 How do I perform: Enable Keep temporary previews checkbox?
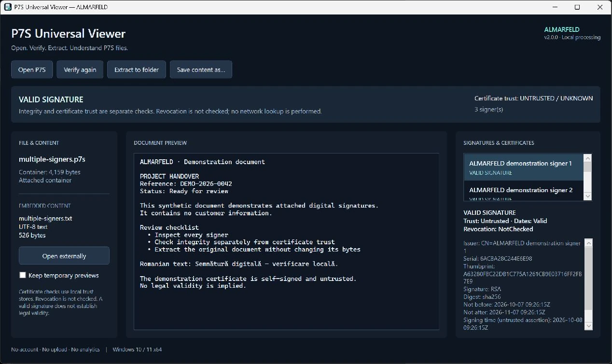[23, 275]
